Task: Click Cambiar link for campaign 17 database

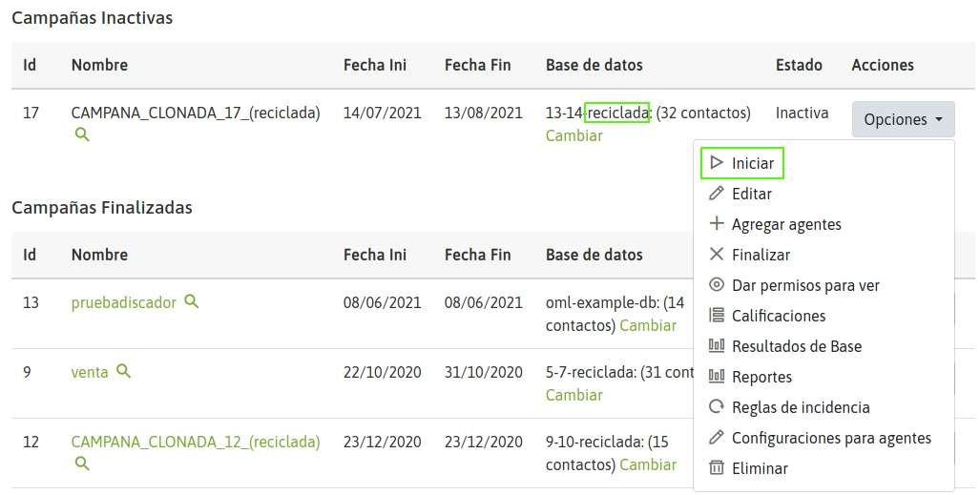Action: coord(573,135)
